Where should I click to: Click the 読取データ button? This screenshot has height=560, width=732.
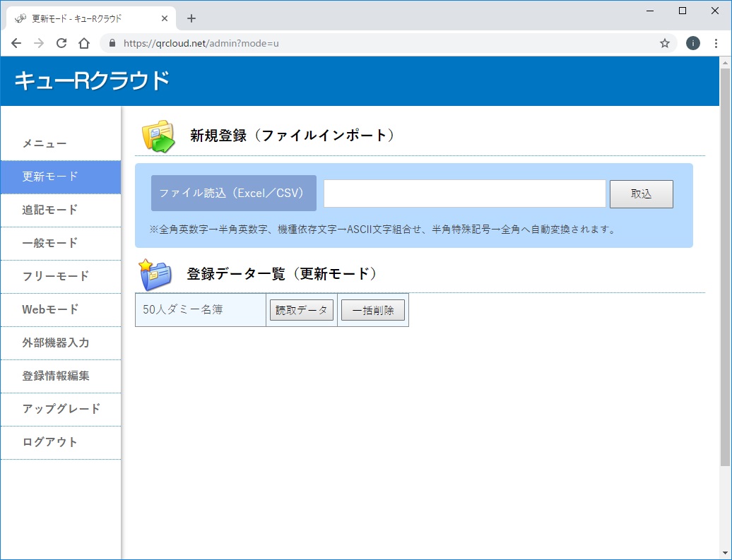[302, 310]
